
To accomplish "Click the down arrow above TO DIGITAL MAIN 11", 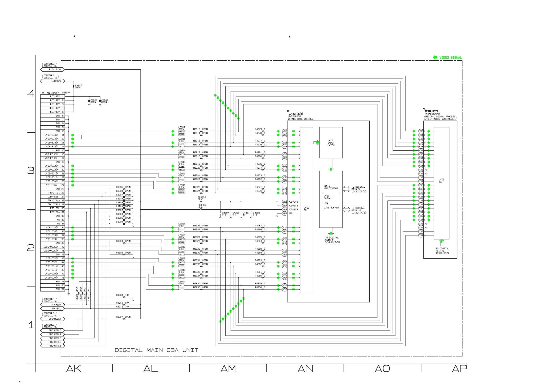I will point(331,232).
